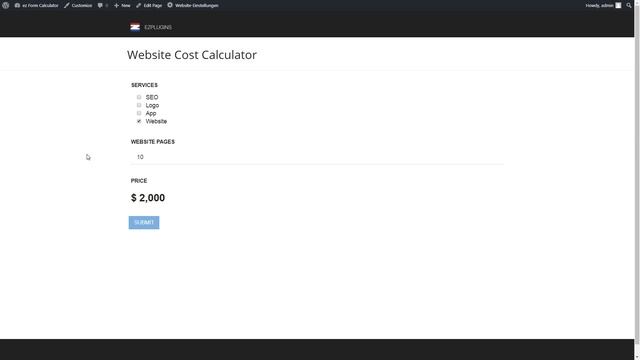The image size is (640, 360).
Task: Uncheck the Website service checkbox
Action: (139, 121)
